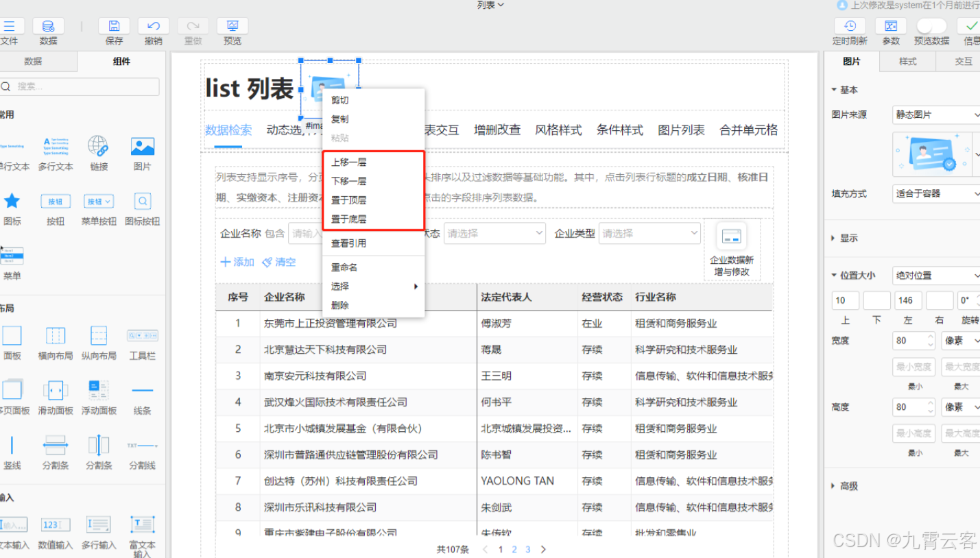The width and height of the screenshot is (980, 558).
Task: Open the 参数 parameters icon
Action: [x=891, y=26]
